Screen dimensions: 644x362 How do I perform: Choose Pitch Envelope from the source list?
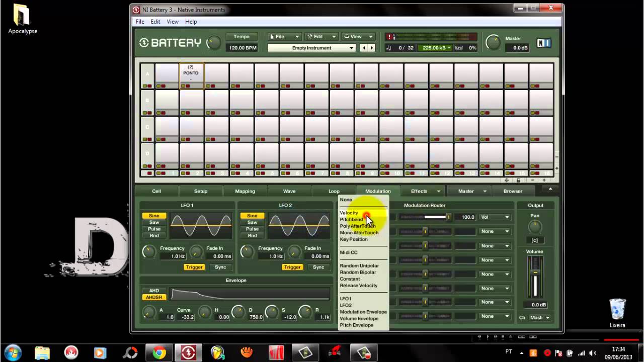click(x=356, y=325)
